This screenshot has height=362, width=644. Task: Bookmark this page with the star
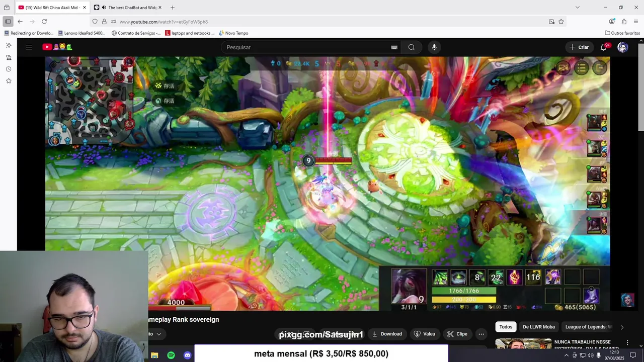click(561, 22)
